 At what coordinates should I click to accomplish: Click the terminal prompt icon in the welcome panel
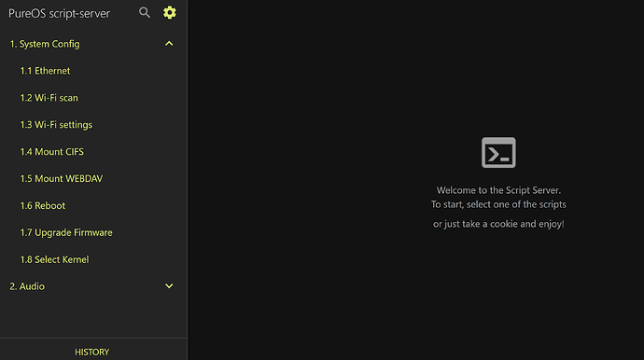click(498, 153)
